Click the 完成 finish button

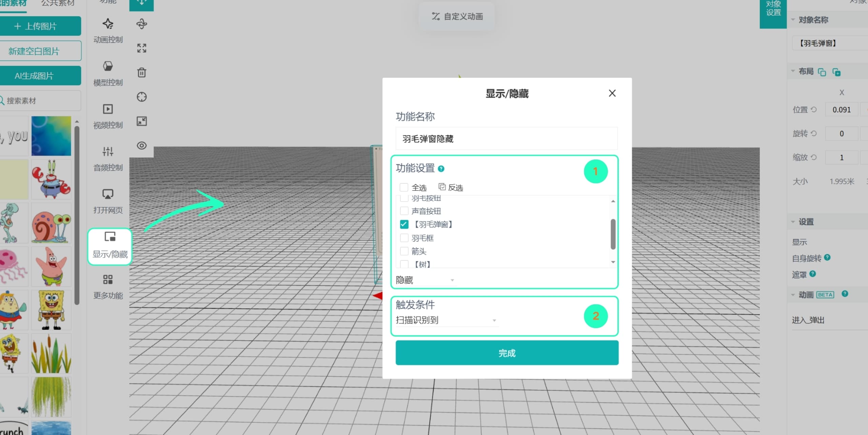(x=507, y=353)
